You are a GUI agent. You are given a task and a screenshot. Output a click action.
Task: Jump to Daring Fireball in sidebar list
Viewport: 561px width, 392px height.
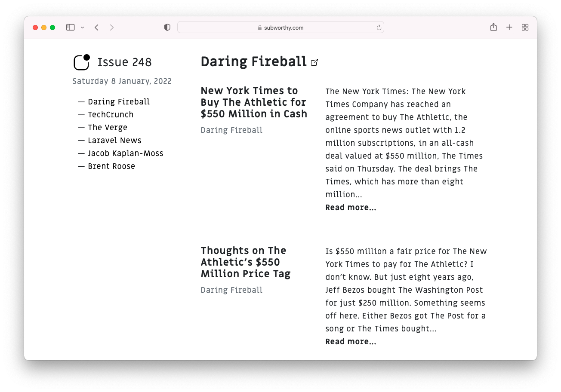click(x=119, y=102)
